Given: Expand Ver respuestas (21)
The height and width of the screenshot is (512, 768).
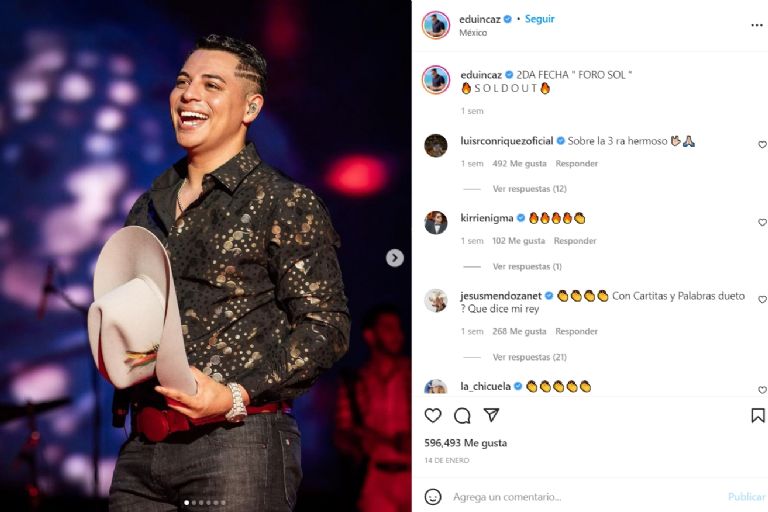Looking at the screenshot, I should pos(529,357).
